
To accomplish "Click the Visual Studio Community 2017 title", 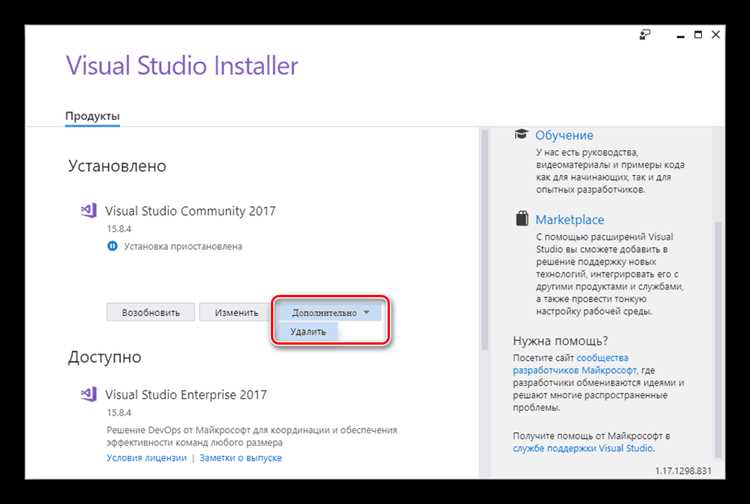I will 190,211.
